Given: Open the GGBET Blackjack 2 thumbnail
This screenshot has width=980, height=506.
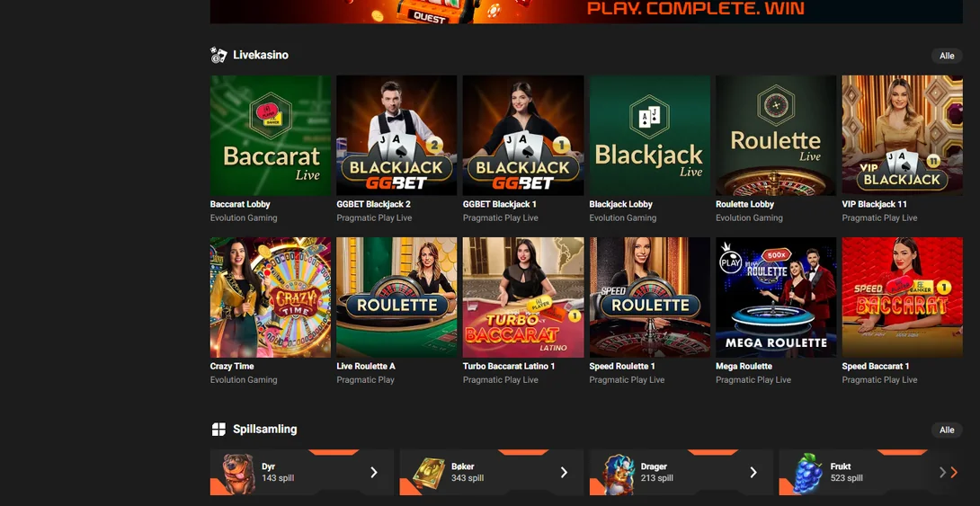Looking at the screenshot, I should pyautogui.click(x=396, y=136).
